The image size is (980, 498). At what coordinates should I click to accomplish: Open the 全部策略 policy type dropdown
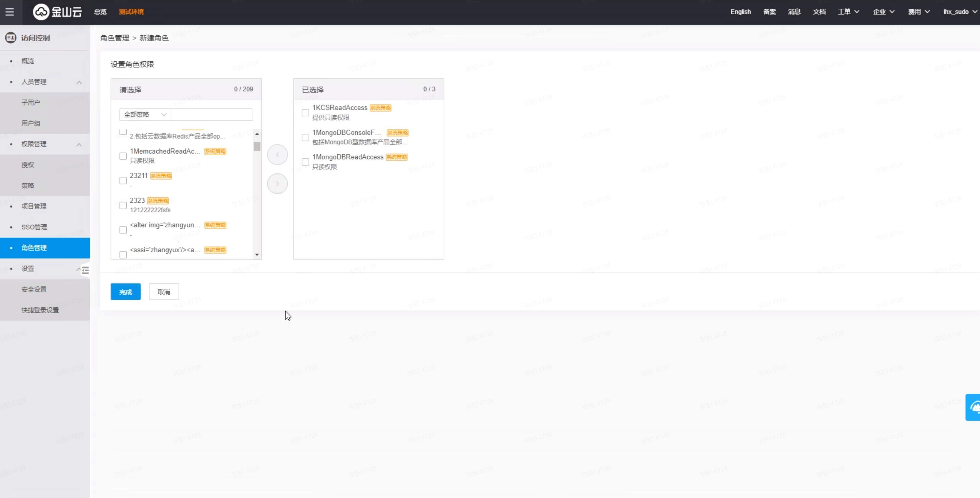click(145, 115)
